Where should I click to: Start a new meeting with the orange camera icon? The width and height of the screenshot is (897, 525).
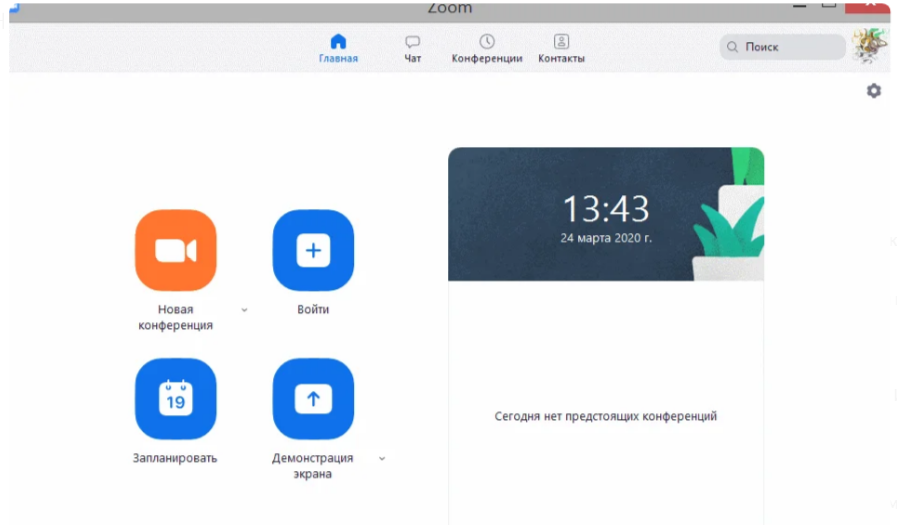click(176, 250)
